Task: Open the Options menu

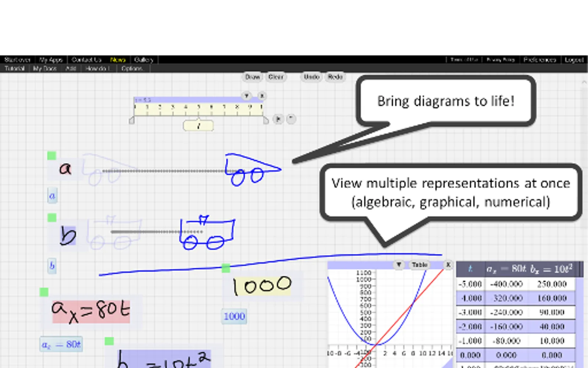Action: coord(132,68)
